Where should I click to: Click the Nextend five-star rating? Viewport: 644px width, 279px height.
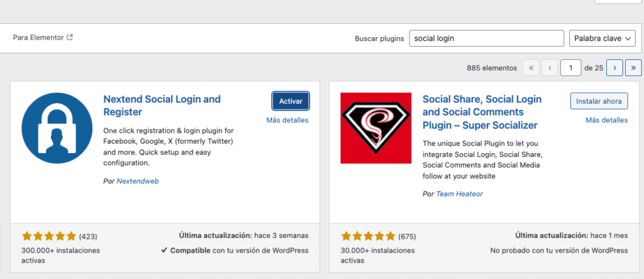(x=49, y=236)
